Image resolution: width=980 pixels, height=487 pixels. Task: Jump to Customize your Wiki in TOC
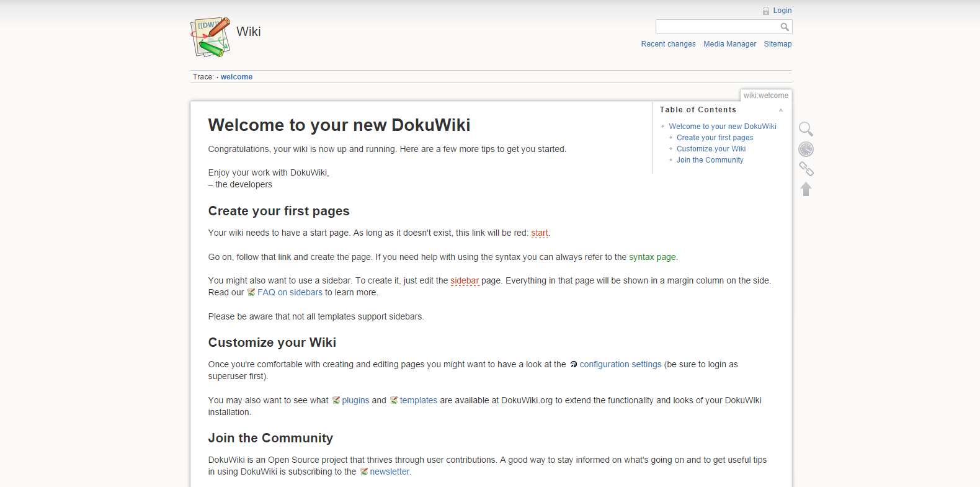click(x=711, y=149)
